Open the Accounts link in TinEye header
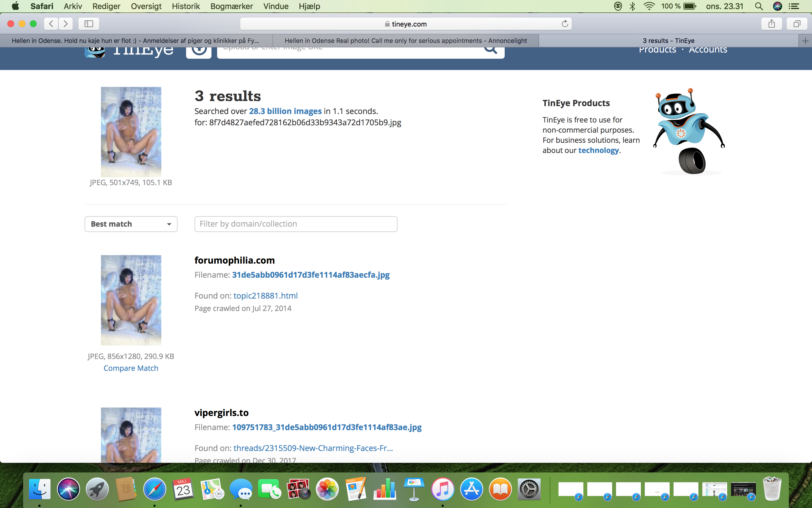812x508 pixels. [708, 50]
